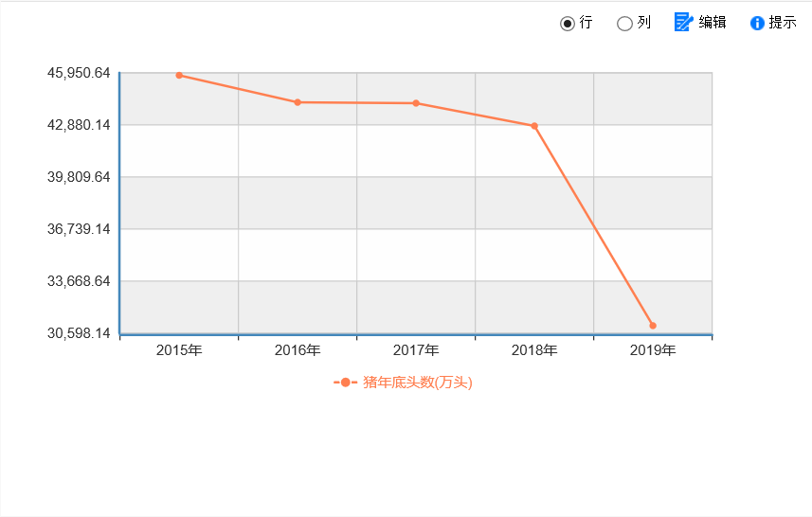The height and width of the screenshot is (517, 812).
Task: Toggle the 猪年底头数(万头) legend entry
Action: [403, 383]
